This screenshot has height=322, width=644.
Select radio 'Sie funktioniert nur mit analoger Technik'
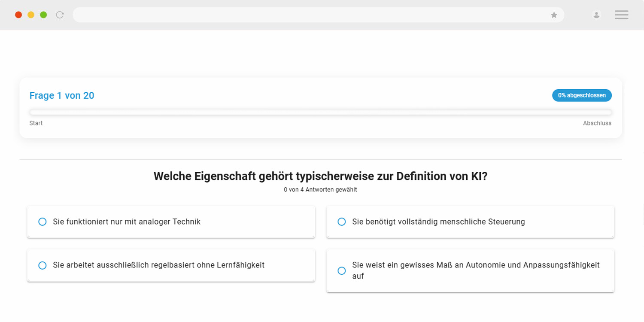pyautogui.click(x=42, y=222)
